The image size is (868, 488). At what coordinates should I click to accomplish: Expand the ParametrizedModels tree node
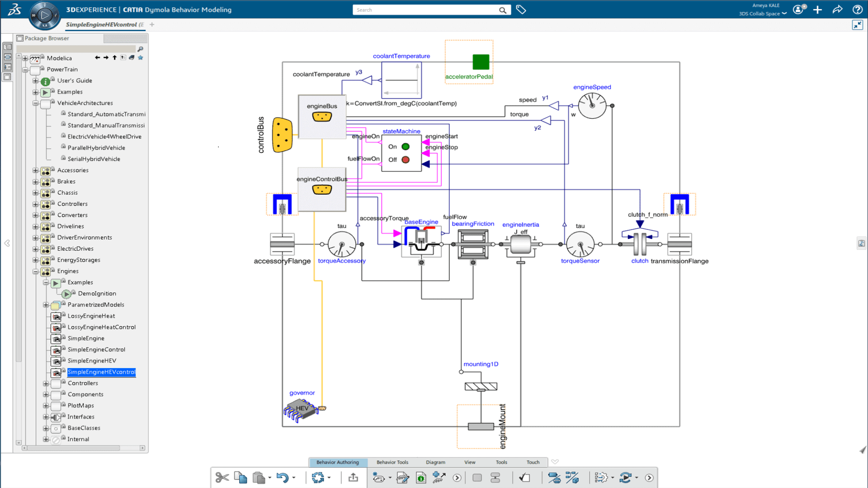tap(47, 304)
